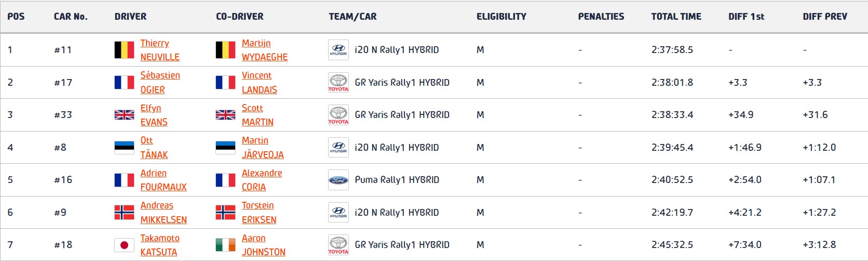Screen dimensions: 868x261
Task: Click the Ford logo in Fourmaux's row
Action: pyautogui.click(x=338, y=180)
